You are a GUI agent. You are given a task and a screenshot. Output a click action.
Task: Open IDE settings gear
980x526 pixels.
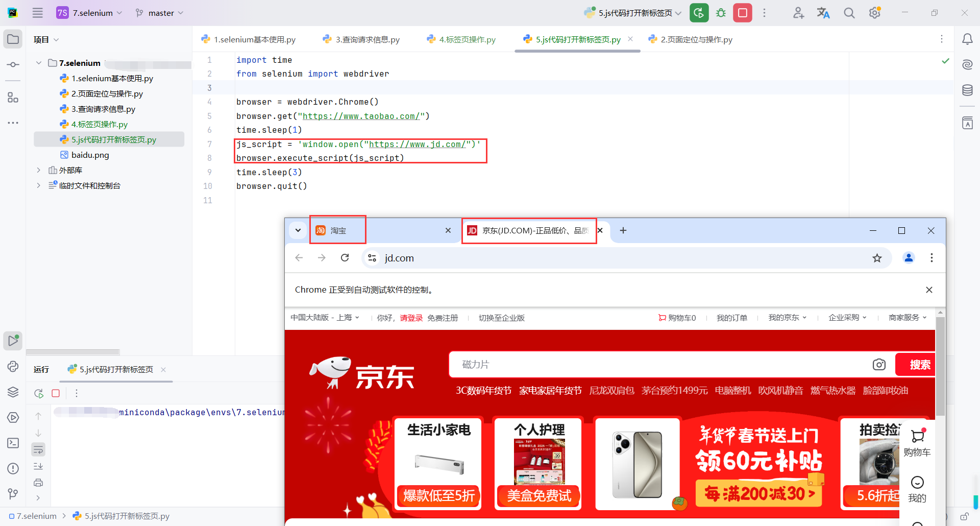pyautogui.click(x=875, y=13)
